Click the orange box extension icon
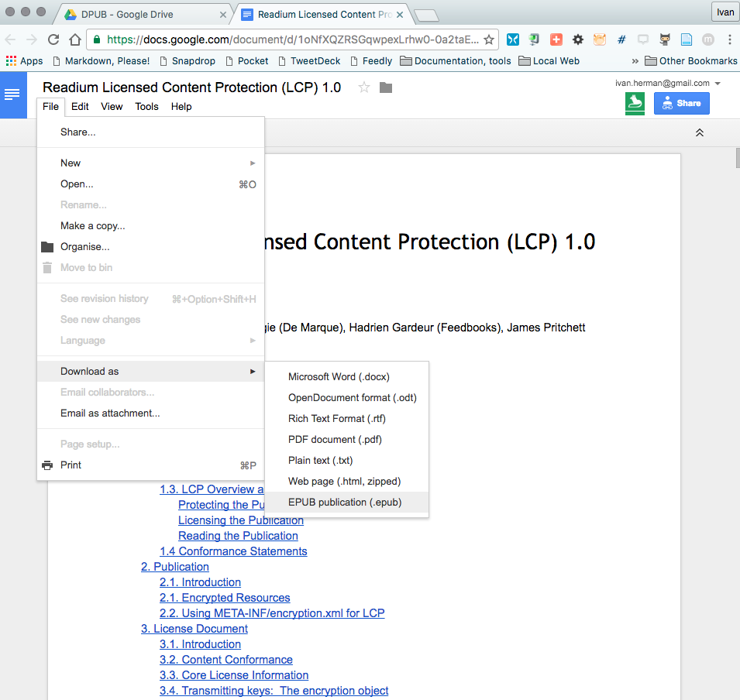 pos(600,39)
